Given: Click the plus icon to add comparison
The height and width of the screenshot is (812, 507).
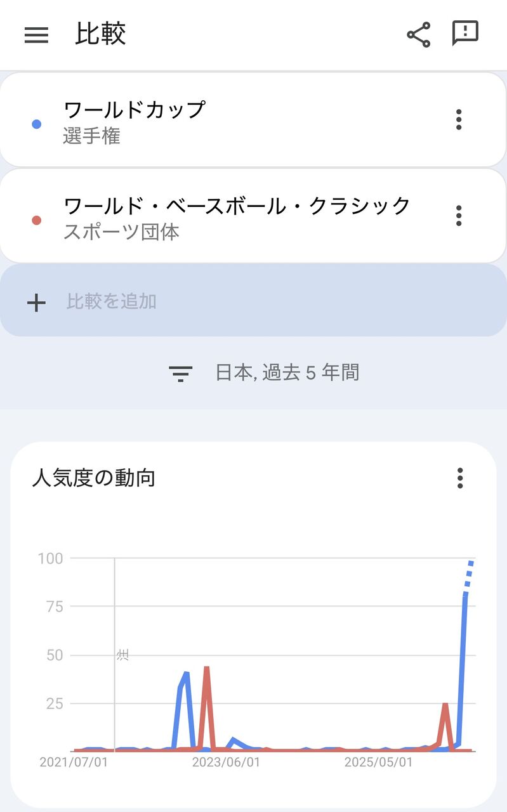Looking at the screenshot, I should (36, 303).
